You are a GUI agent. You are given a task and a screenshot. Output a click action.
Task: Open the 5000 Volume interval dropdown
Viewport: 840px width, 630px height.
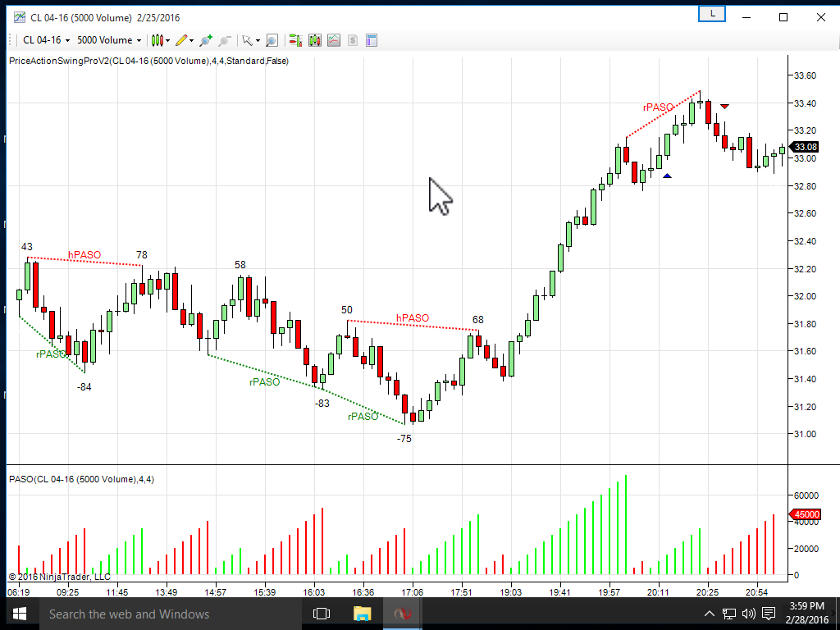pos(109,40)
